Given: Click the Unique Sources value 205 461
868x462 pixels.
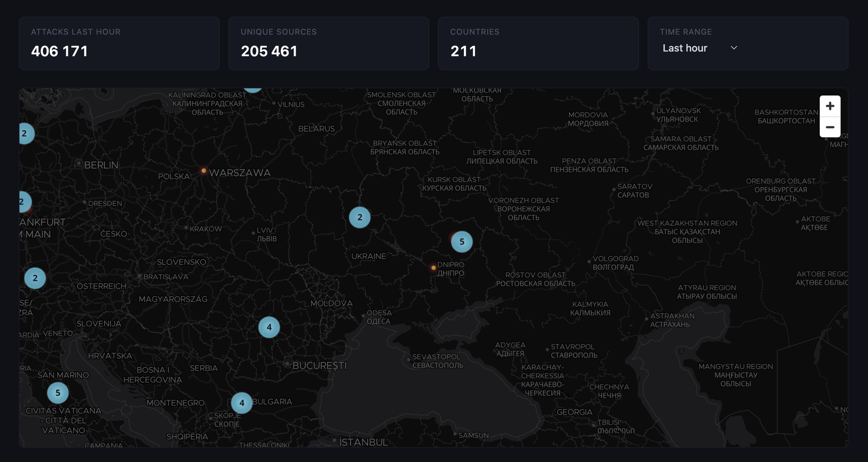Looking at the screenshot, I should point(269,51).
